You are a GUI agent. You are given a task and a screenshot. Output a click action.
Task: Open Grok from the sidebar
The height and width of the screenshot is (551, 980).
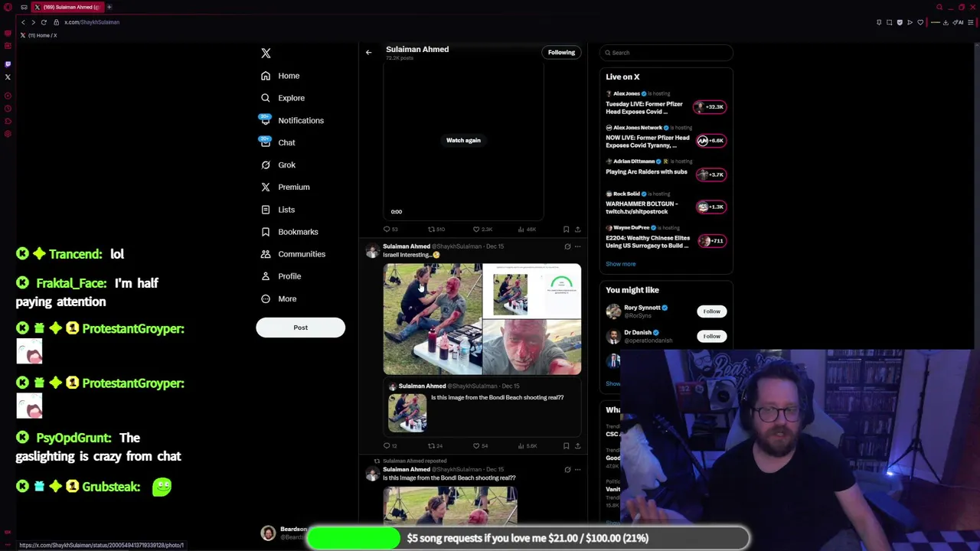pyautogui.click(x=278, y=165)
